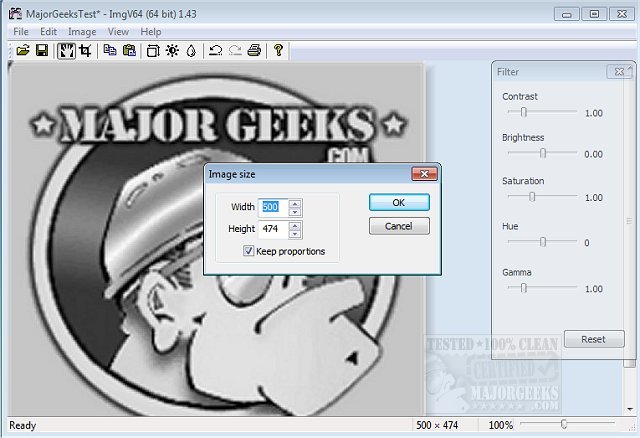
Task: Minimize the ImgV64 window
Action: click(x=567, y=14)
